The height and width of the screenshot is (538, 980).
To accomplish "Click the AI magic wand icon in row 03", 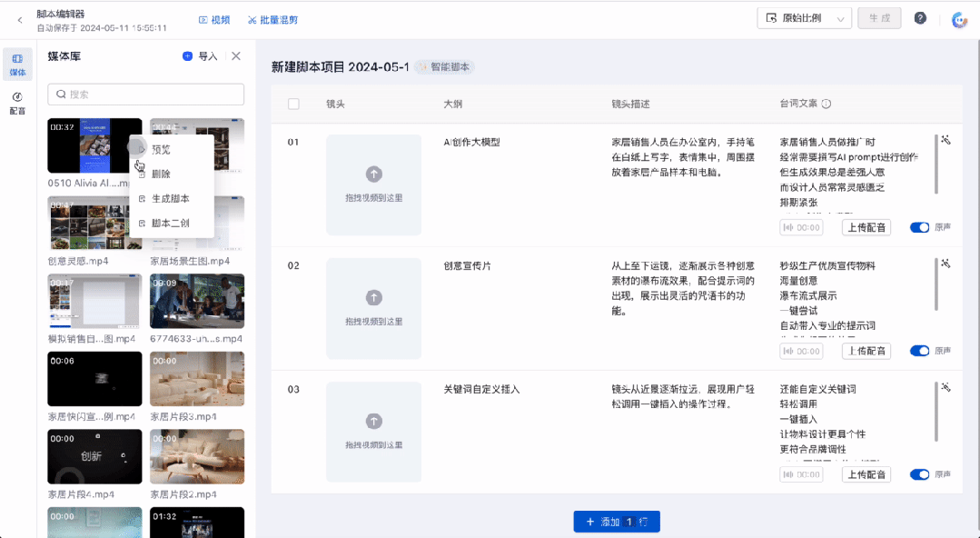I will [x=946, y=387].
